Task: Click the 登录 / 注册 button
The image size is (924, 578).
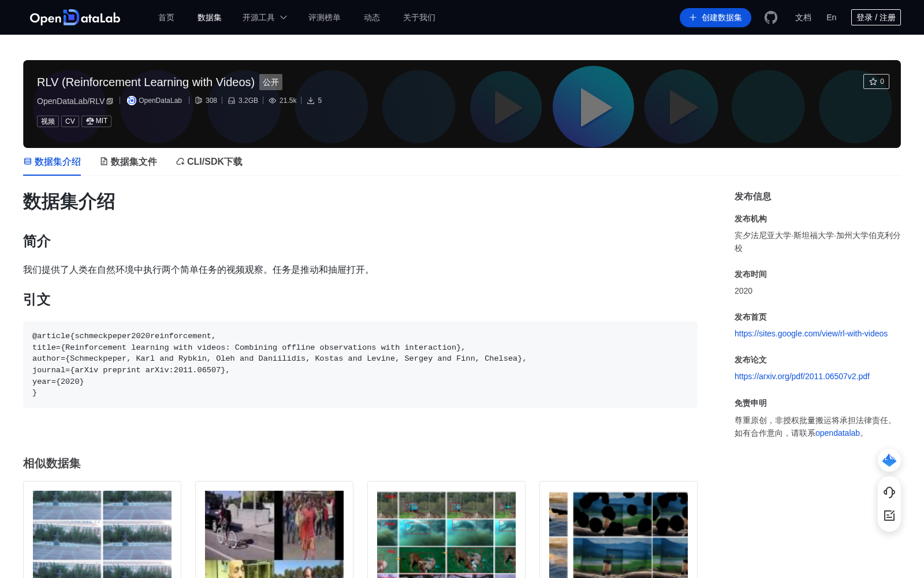Action: click(876, 17)
